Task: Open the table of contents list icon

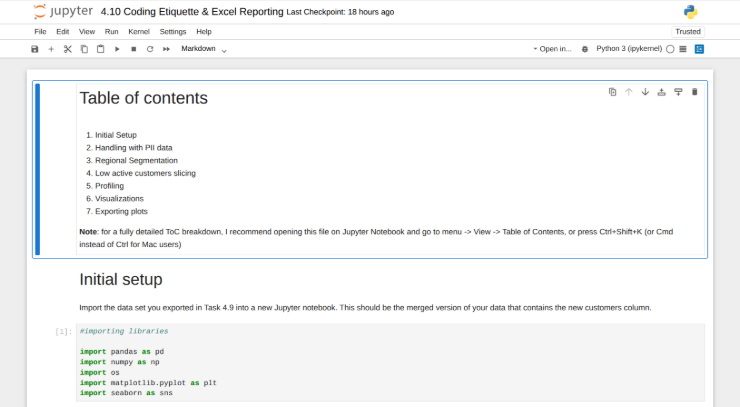Action: tap(683, 49)
